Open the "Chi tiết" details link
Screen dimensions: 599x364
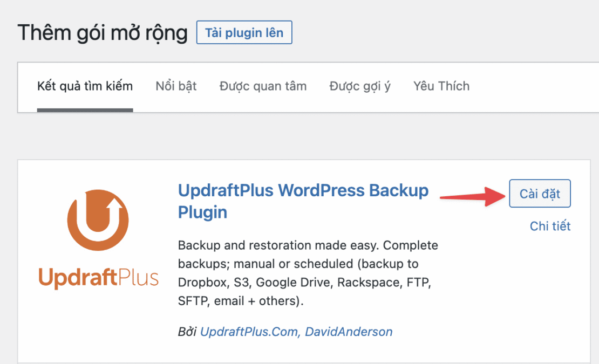tap(550, 226)
